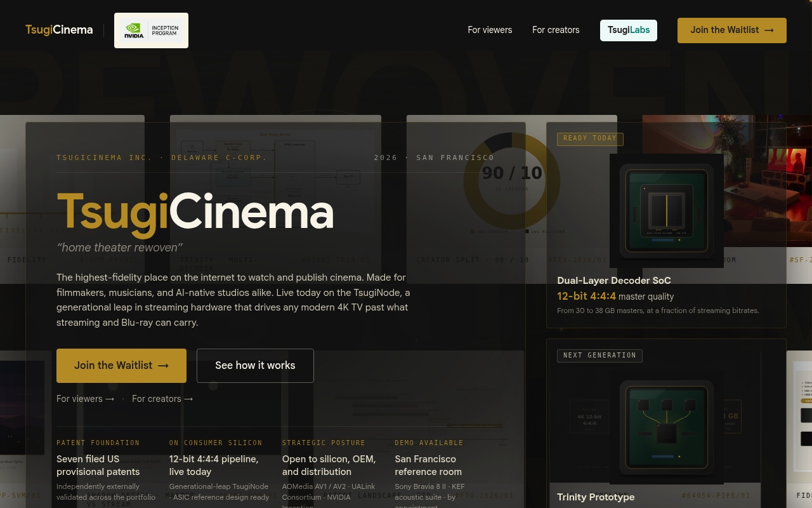
Task: Click TSUGICINEMA INC. Delaware C-Corp text
Action: click(162, 157)
